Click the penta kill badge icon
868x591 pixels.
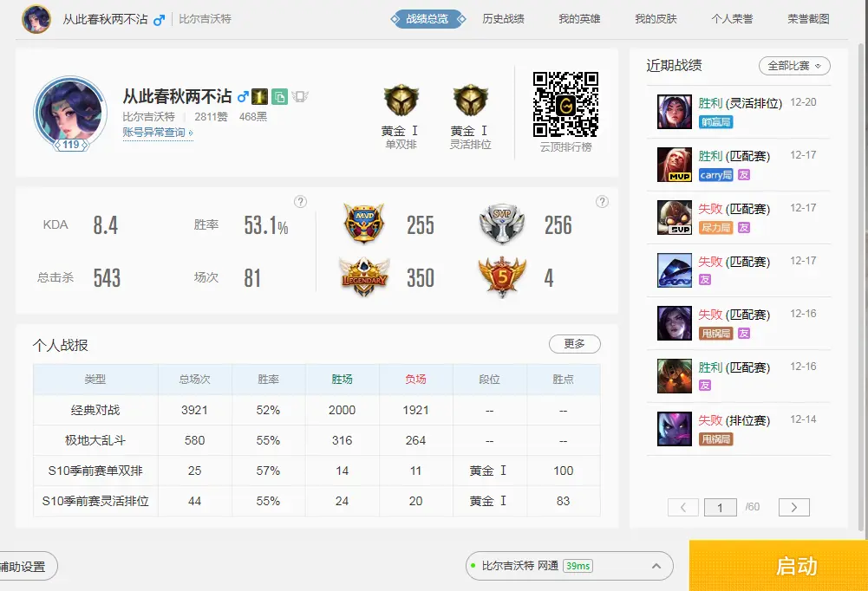[501, 276]
